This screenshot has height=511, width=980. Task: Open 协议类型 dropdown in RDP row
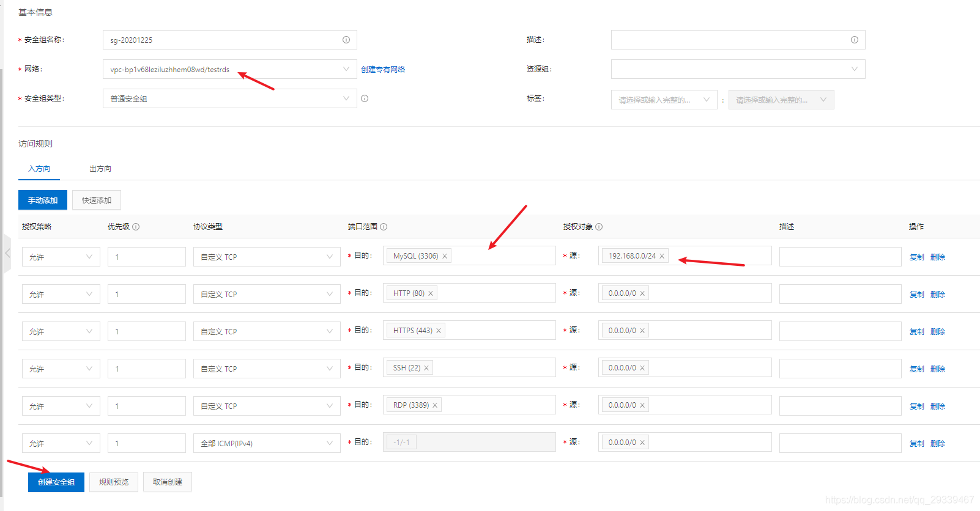click(x=267, y=406)
